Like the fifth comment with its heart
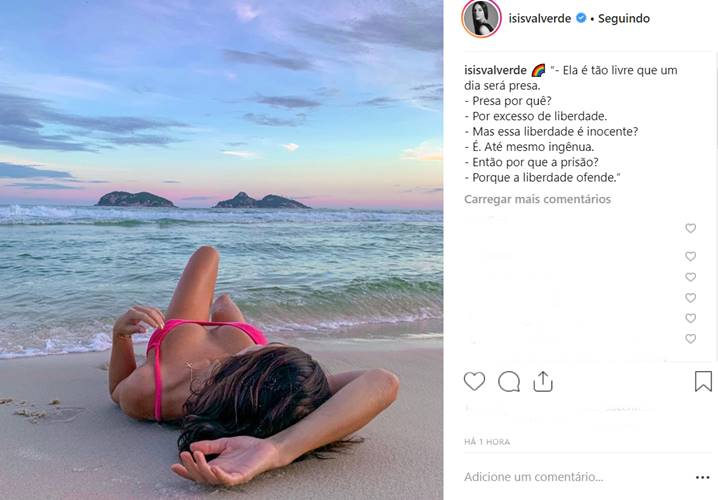 click(691, 318)
